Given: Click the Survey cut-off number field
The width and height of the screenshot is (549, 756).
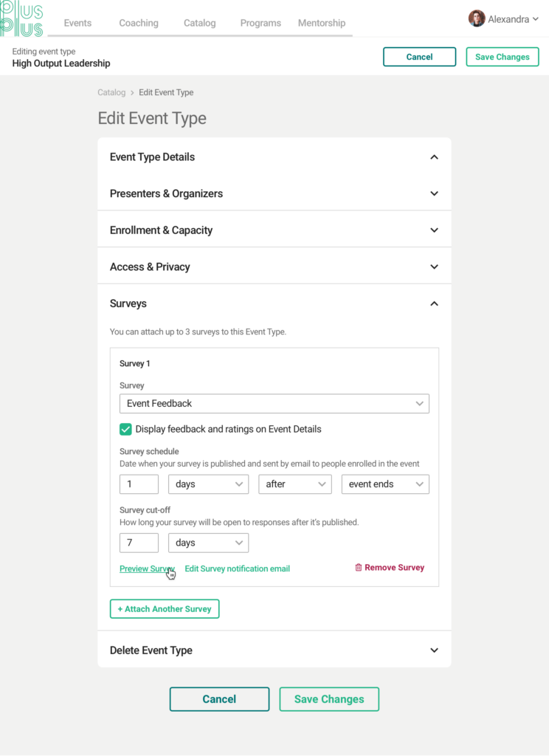Looking at the screenshot, I should [139, 543].
